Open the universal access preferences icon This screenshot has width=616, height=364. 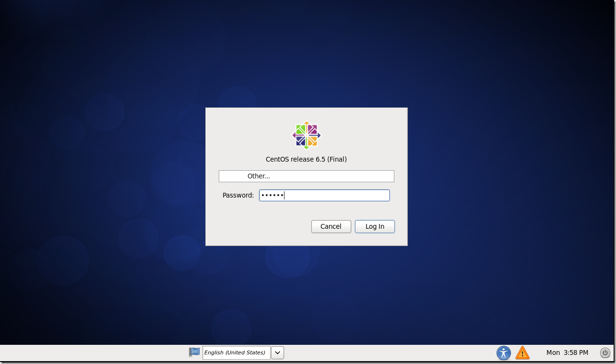coord(504,353)
